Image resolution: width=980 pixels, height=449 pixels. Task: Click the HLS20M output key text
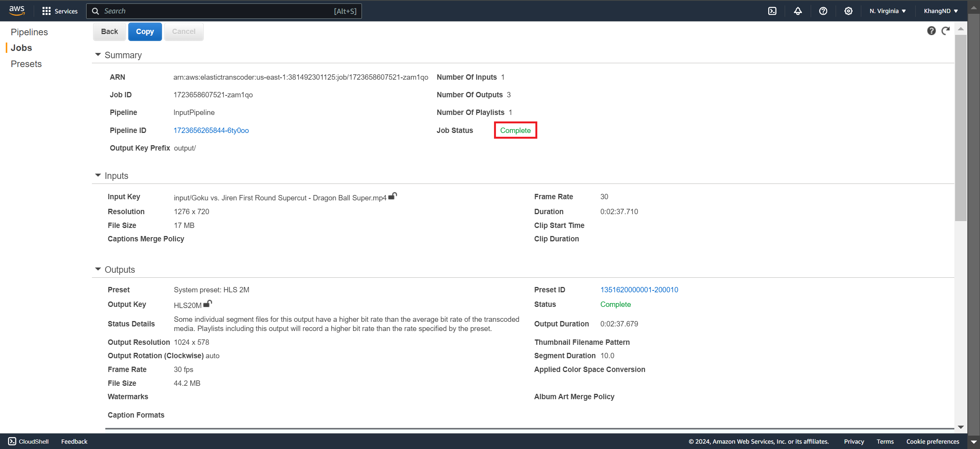click(188, 305)
